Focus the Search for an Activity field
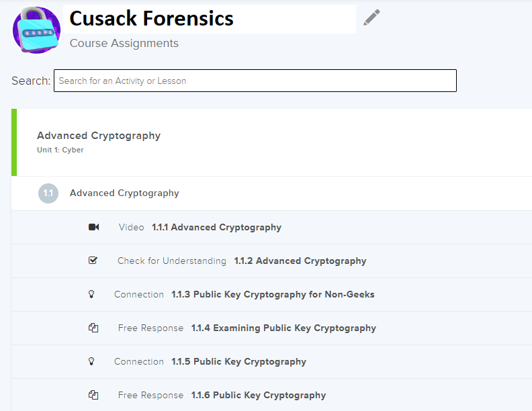This screenshot has height=411, width=532. (x=255, y=81)
